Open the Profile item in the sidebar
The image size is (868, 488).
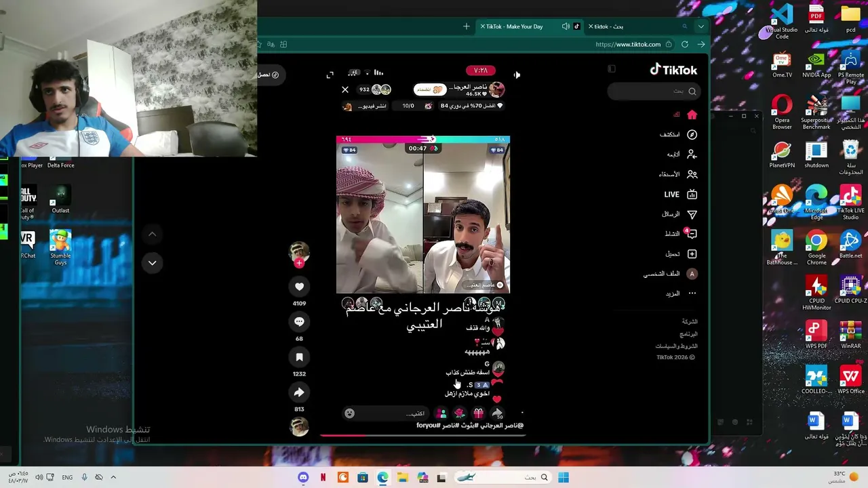pyautogui.click(x=670, y=274)
